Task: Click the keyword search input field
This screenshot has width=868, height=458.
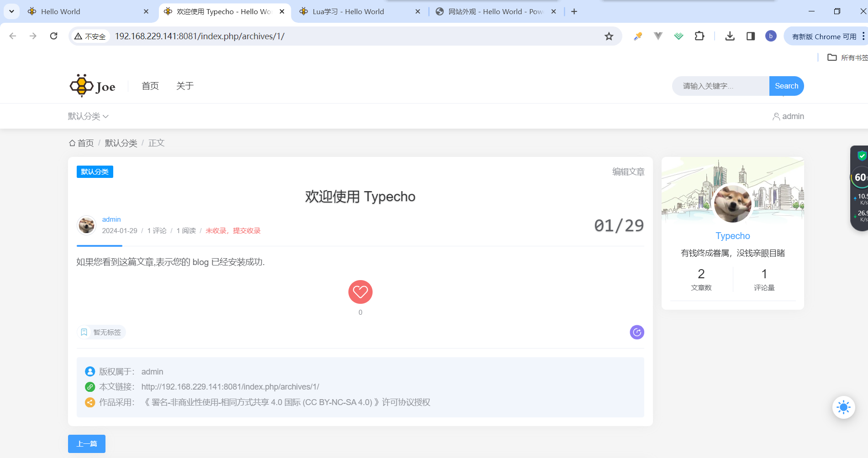Action: click(x=721, y=86)
